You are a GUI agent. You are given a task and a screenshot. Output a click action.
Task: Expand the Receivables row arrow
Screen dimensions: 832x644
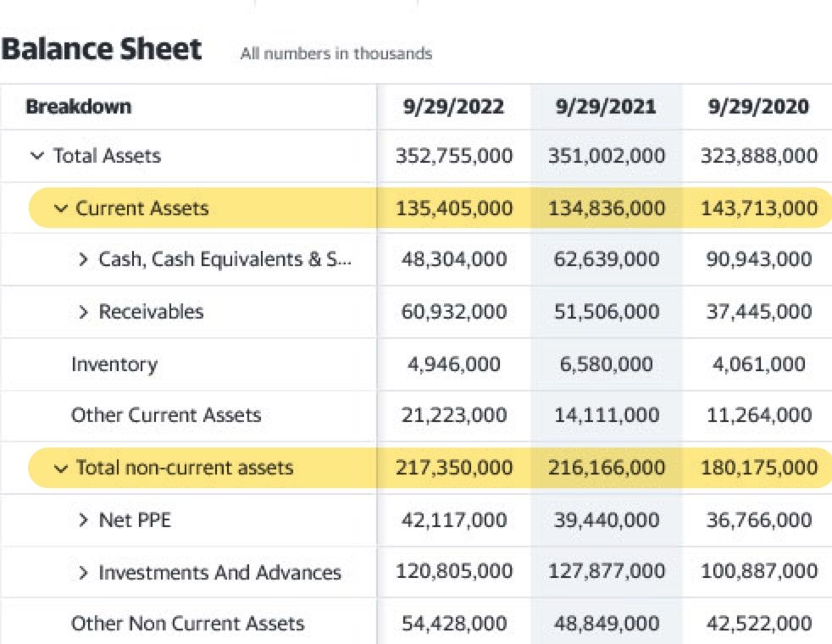coord(83,312)
